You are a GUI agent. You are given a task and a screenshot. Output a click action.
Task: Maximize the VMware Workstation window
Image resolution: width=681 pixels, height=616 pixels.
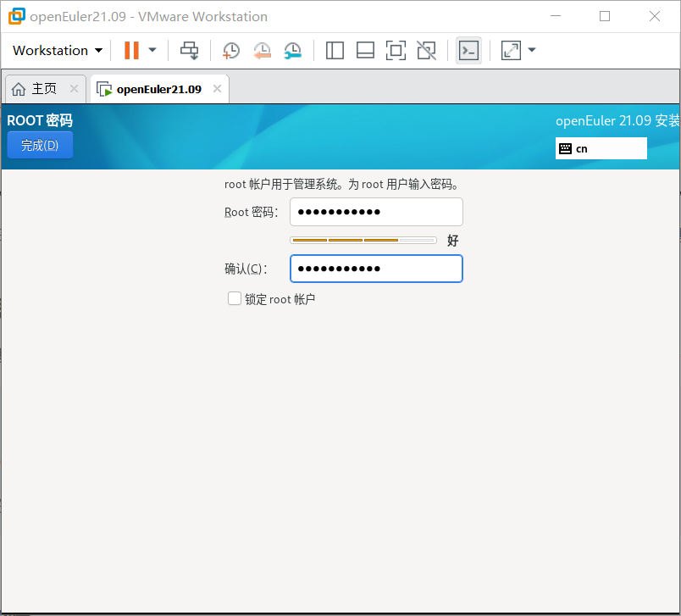(x=605, y=16)
